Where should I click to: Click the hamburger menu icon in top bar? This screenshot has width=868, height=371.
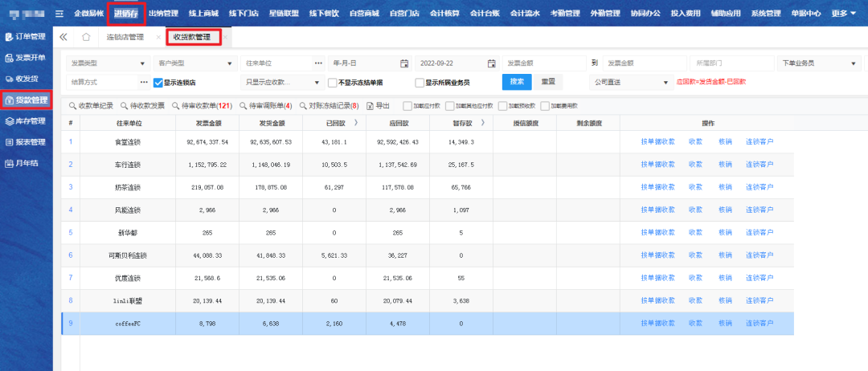59,14
